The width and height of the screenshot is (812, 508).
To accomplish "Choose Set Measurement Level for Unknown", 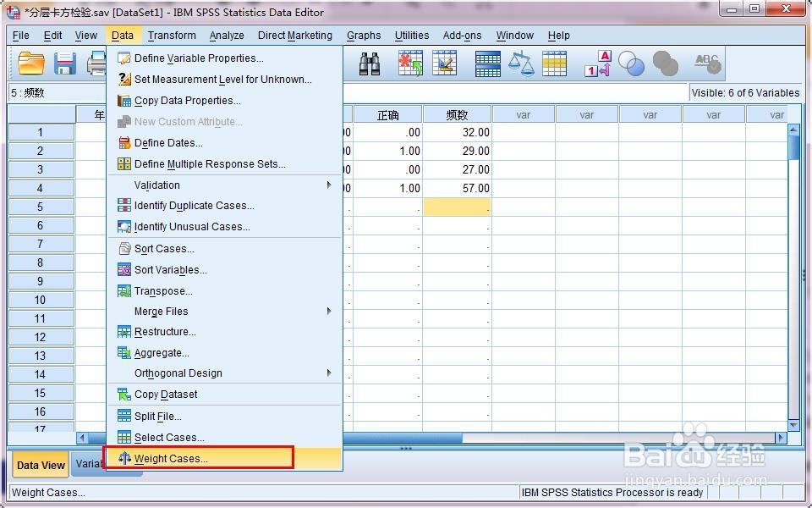I will point(223,80).
